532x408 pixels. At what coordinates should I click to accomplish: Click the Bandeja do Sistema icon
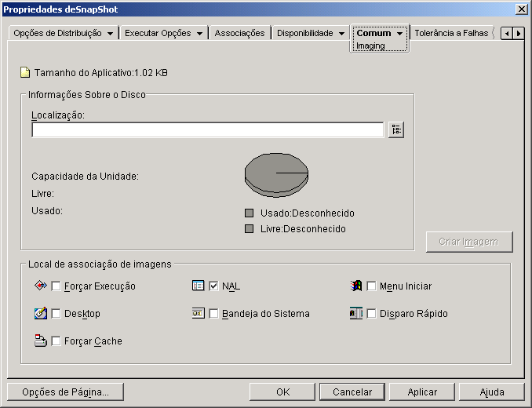(x=199, y=313)
